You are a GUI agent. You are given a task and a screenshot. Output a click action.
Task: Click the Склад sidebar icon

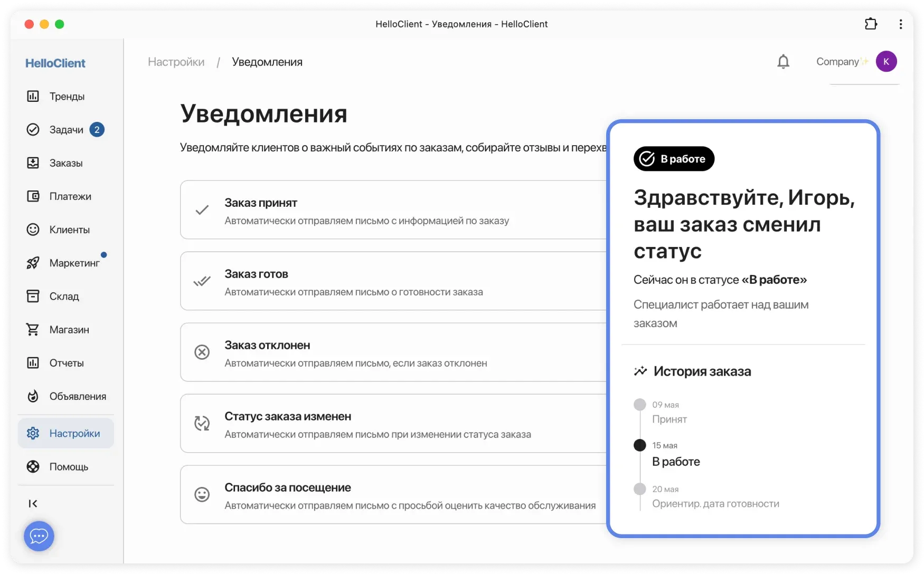[33, 296]
